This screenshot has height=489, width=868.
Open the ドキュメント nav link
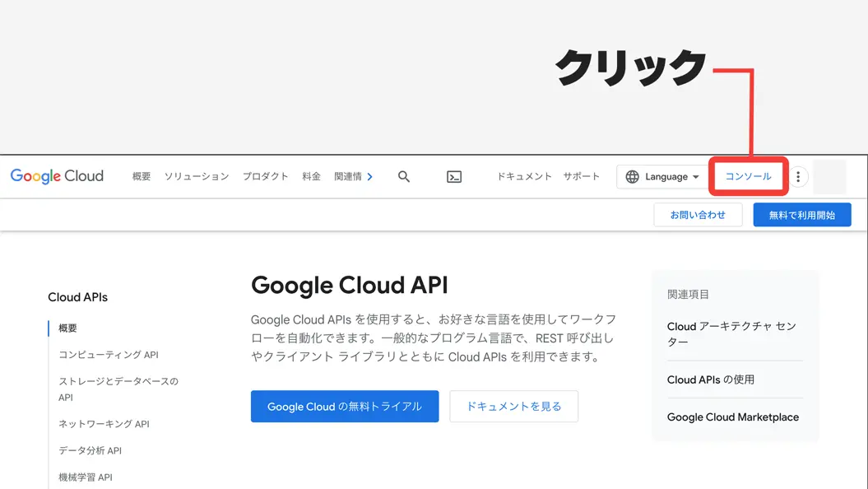click(x=524, y=176)
